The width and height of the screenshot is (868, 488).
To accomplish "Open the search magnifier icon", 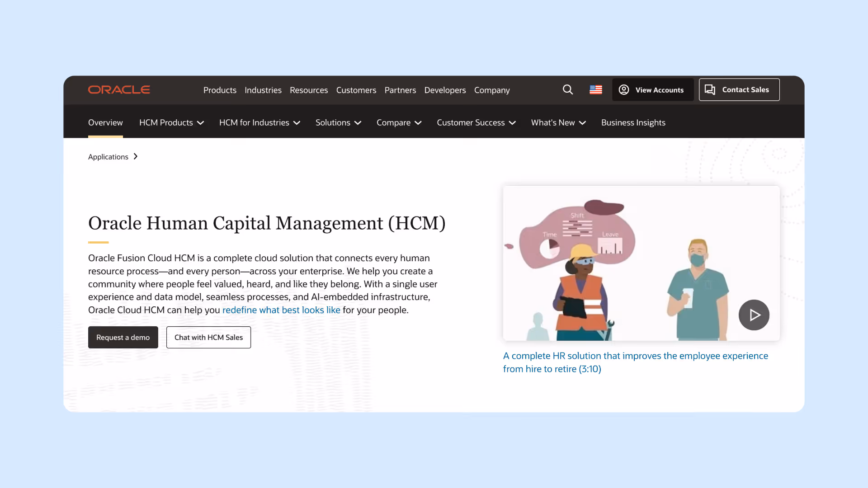I will 568,90.
